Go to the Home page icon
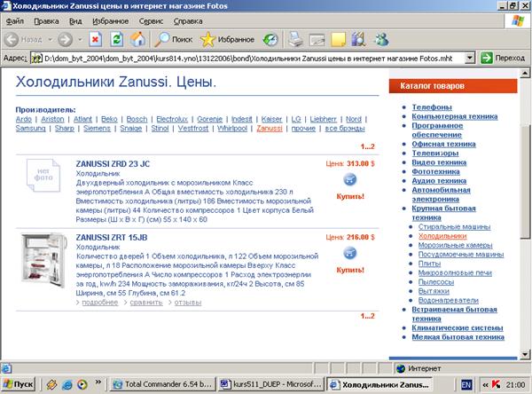The height and width of the screenshot is (394, 532). pyautogui.click(x=137, y=39)
